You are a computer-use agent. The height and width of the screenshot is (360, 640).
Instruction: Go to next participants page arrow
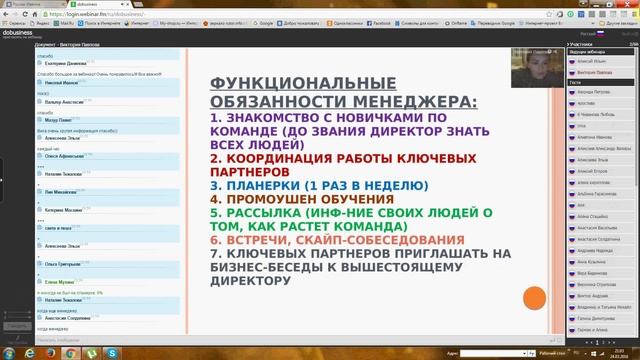point(609,342)
